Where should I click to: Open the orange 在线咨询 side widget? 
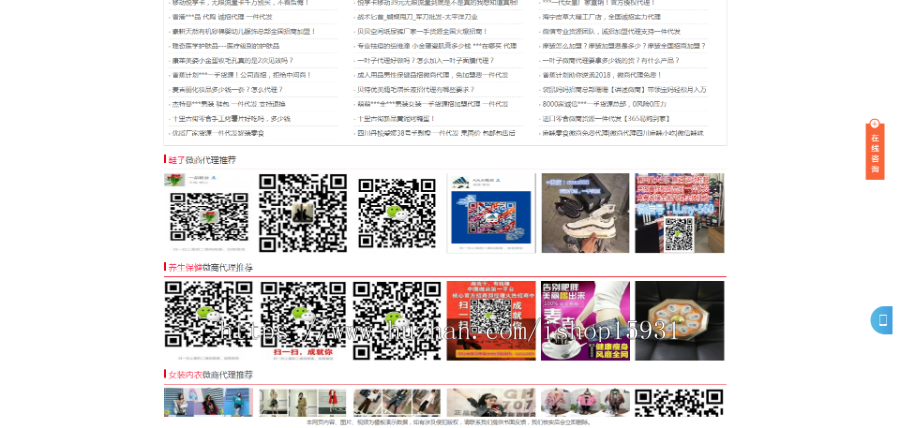[875, 150]
